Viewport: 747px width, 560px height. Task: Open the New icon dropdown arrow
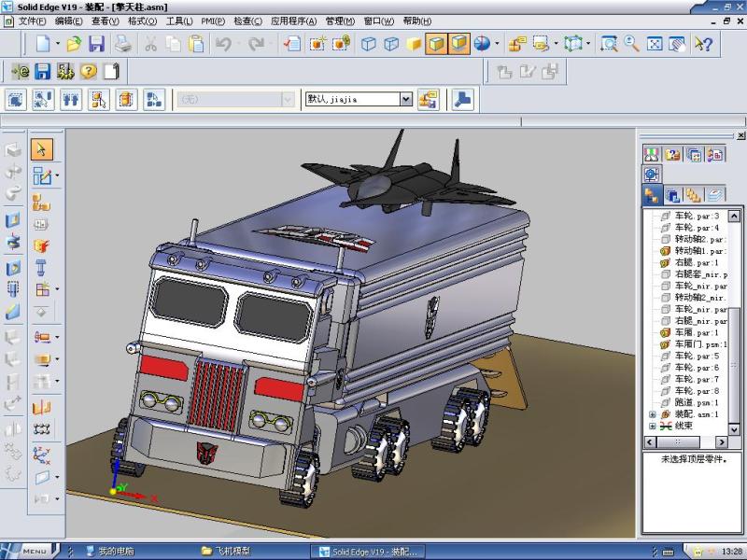(x=58, y=44)
